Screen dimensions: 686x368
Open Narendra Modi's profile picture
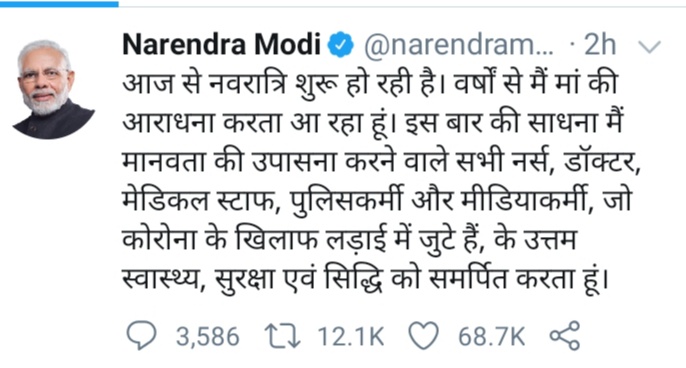(54, 89)
